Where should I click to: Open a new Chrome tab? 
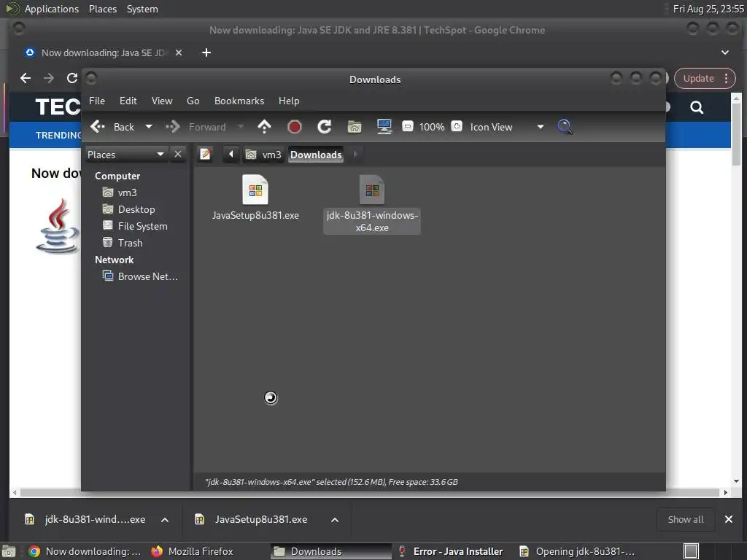(206, 52)
